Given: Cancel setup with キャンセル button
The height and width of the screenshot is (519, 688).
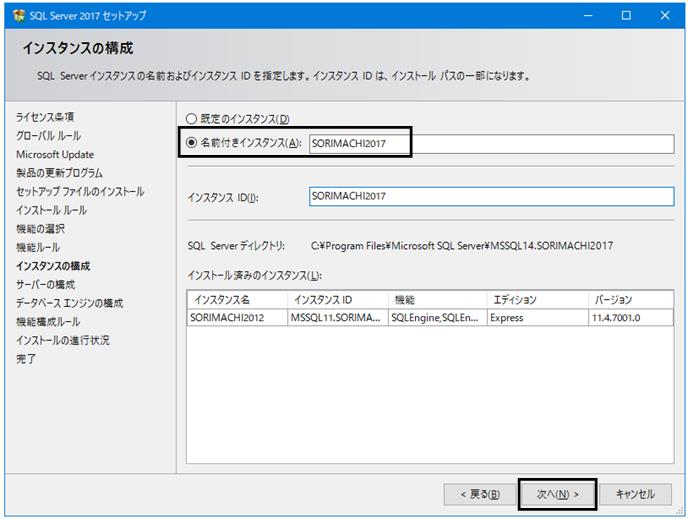Looking at the screenshot, I should pos(635,494).
